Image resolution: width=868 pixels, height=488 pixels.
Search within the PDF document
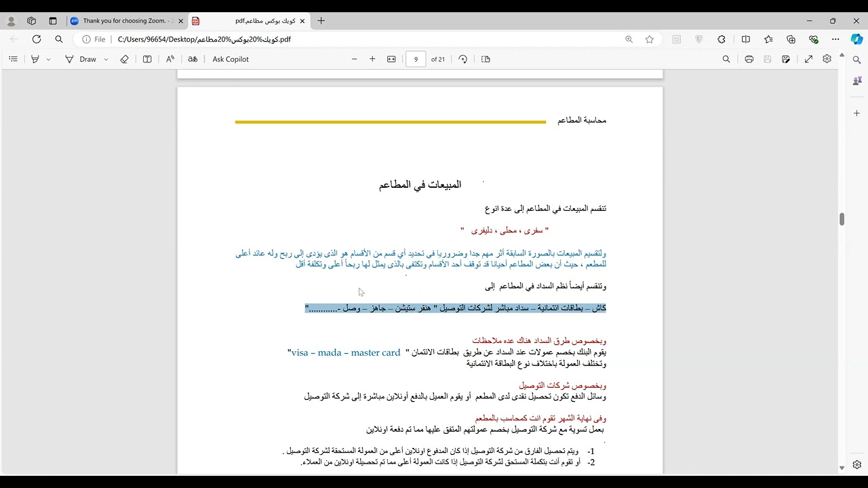(726, 59)
